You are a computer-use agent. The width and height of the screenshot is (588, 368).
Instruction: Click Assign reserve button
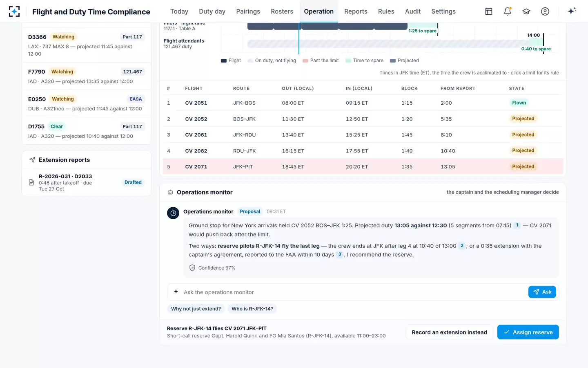[528, 332]
